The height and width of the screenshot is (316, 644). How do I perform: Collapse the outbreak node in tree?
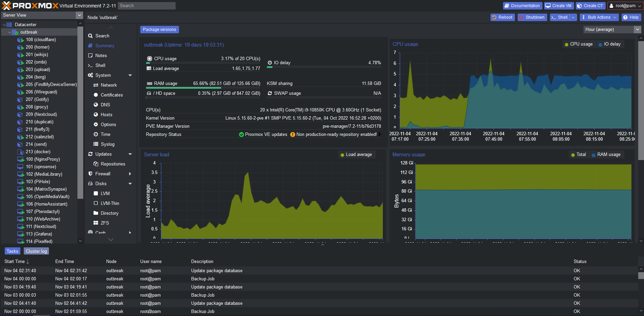click(x=10, y=32)
